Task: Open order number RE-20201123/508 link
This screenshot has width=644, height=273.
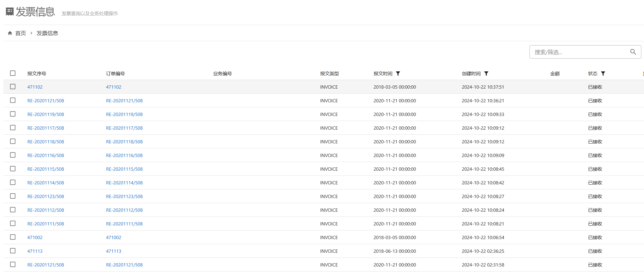Action: point(124,196)
